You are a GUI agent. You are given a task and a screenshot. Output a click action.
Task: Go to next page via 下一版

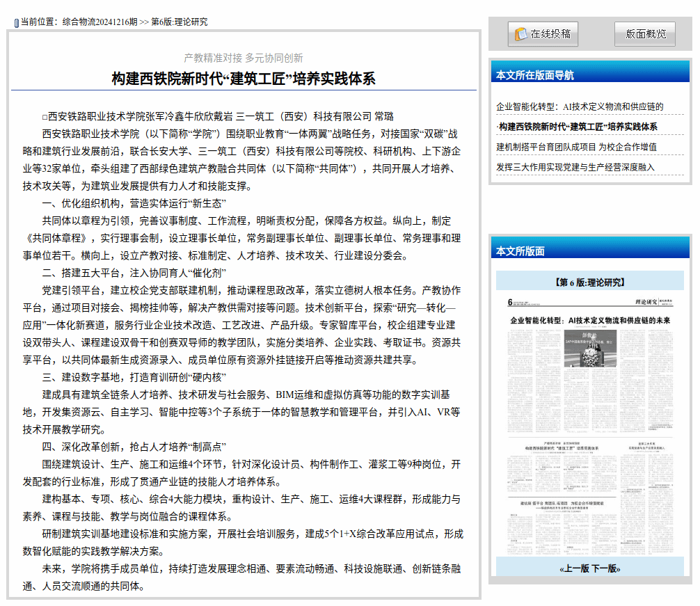coord(605,568)
